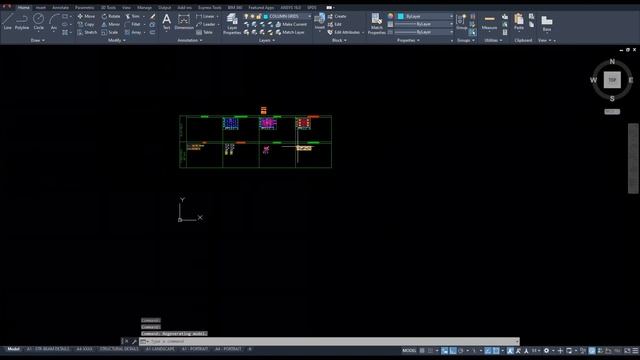Activate the Mirror command

[x=111, y=24]
